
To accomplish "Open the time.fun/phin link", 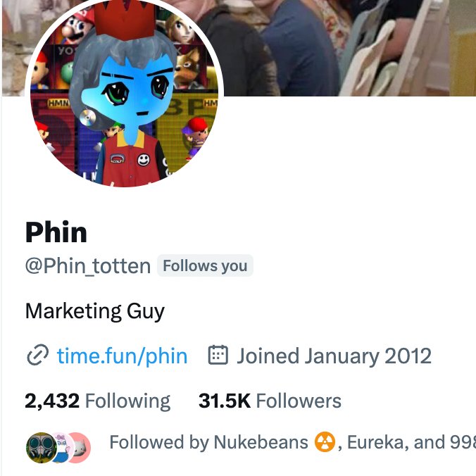I will 122,356.
